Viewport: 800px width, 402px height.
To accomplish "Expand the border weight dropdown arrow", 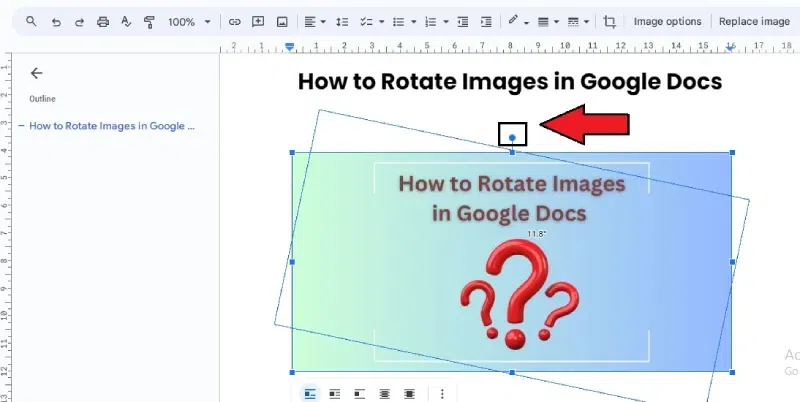I will (556, 22).
